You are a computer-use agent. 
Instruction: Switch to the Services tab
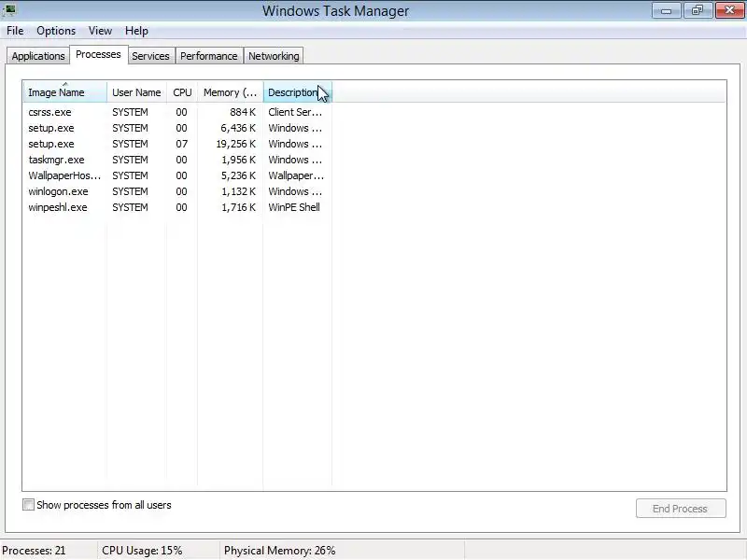tap(150, 56)
